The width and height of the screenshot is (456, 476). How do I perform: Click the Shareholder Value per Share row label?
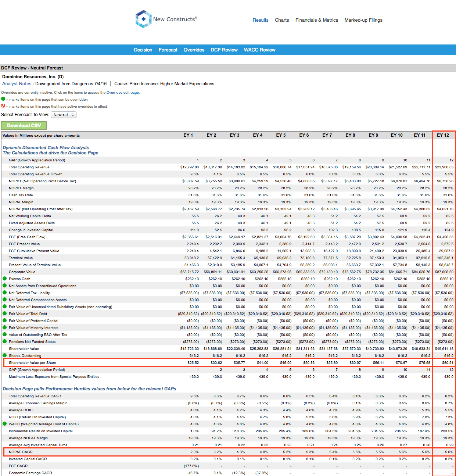[33, 363]
